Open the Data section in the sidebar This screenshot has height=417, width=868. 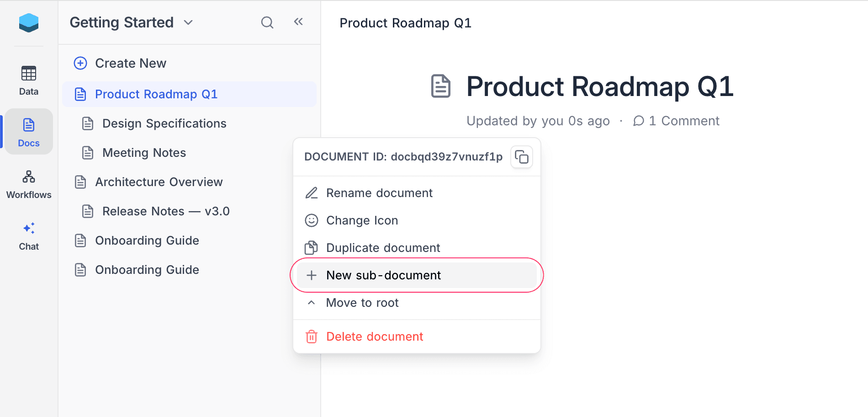point(28,80)
